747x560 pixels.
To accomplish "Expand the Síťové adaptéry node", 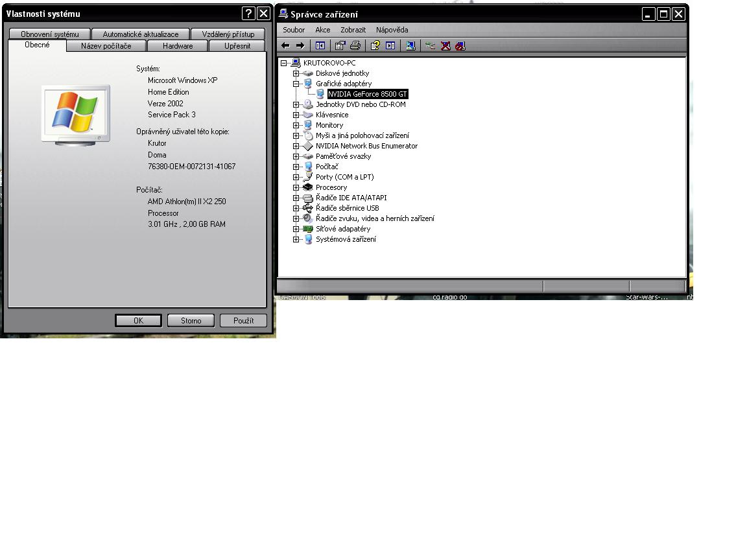I will [x=296, y=229].
